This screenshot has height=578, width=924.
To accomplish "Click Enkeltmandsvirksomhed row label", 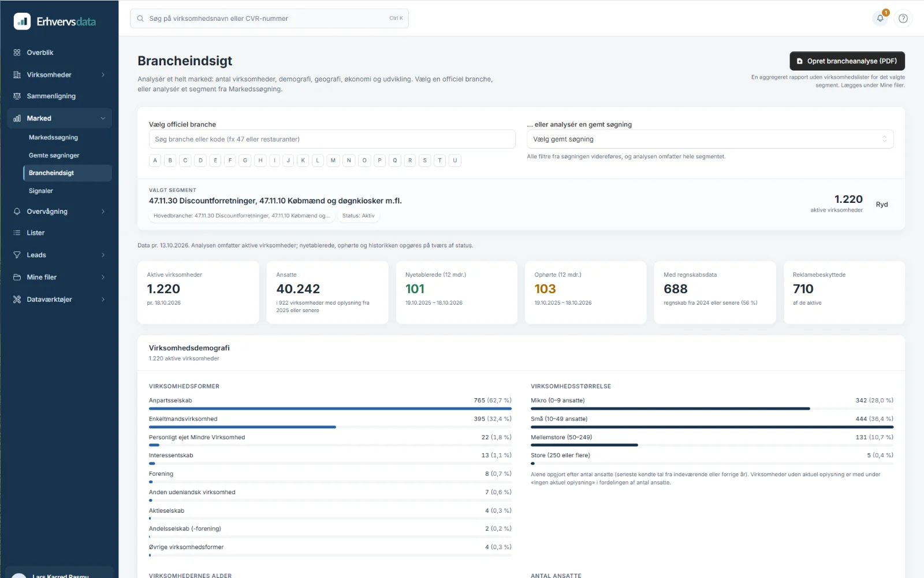I will (x=183, y=419).
